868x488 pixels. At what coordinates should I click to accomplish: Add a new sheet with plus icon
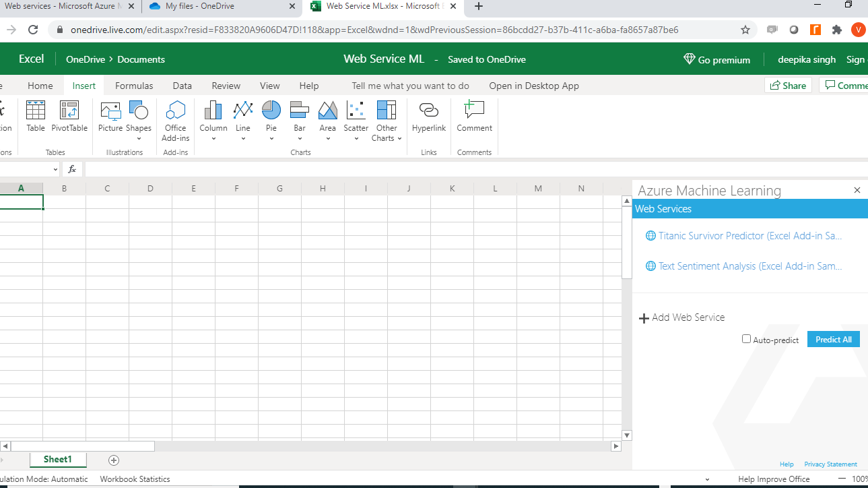pyautogui.click(x=114, y=460)
